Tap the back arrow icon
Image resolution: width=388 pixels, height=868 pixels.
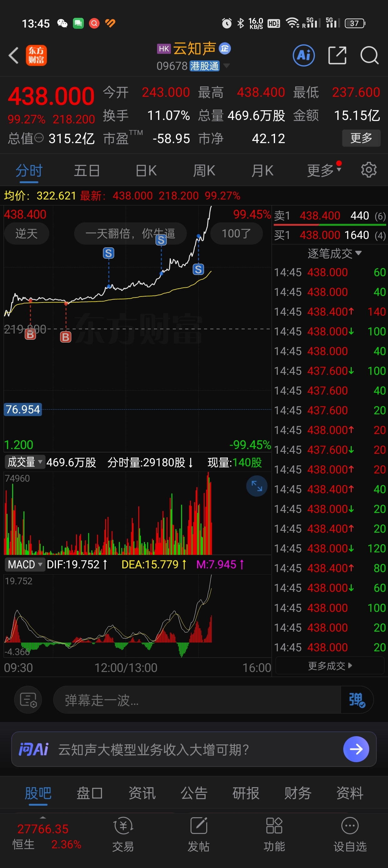pos(13,55)
